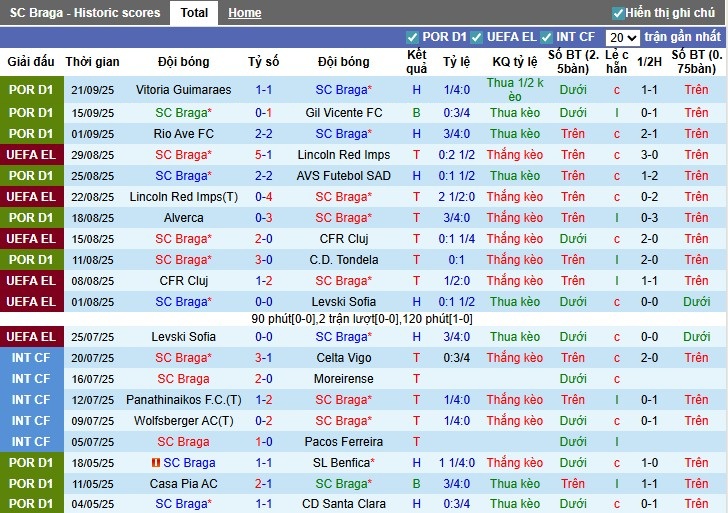
Task: Click the extra-time note '90 phút[0-0]' row
Action: click(x=362, y=319)
